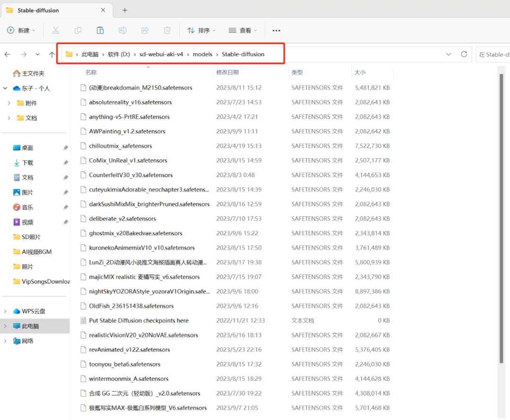Open 主文件夹 in the sidebar
Viewport: 510px width, 420px height.
tap(29, 74)
